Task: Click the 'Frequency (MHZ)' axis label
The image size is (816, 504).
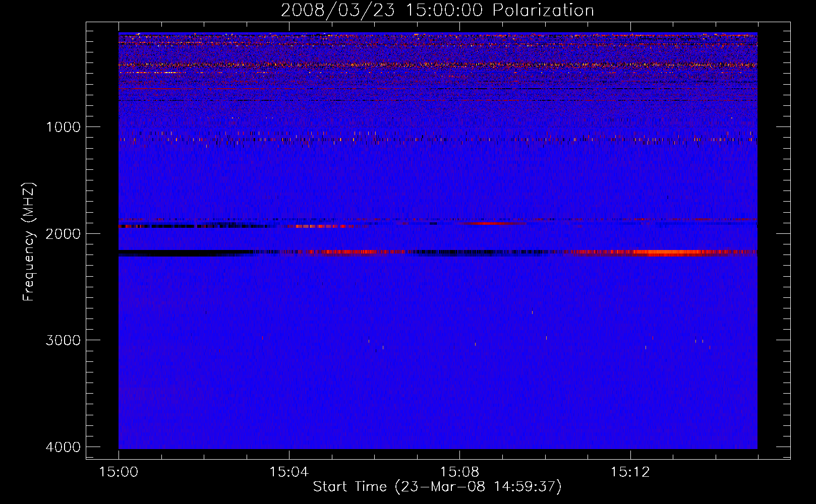Action: coord(29,242)
